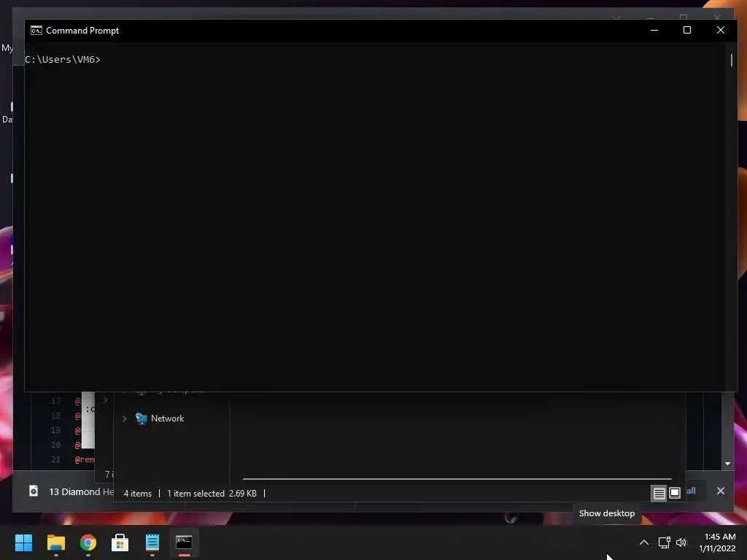The image size is (747, 560).
Task: Launch Google Chrome from the taskbar
Action: tap(88, 542)
